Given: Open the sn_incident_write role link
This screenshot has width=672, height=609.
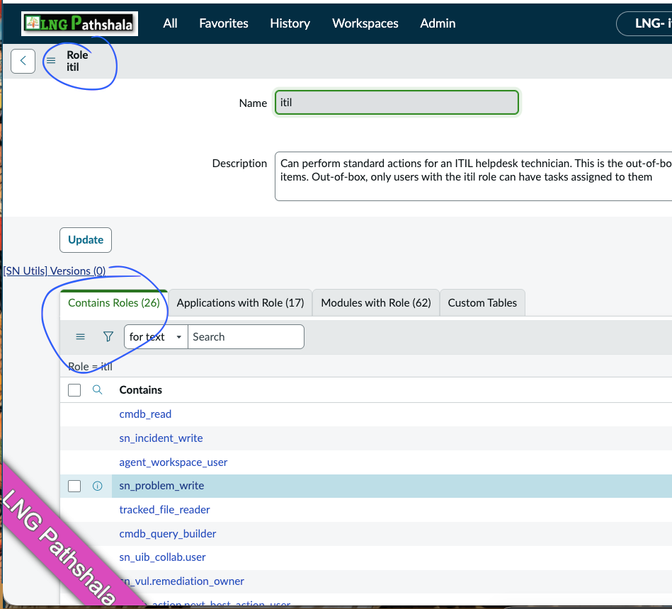Looking at the screenshot, I should click(161, 438).
